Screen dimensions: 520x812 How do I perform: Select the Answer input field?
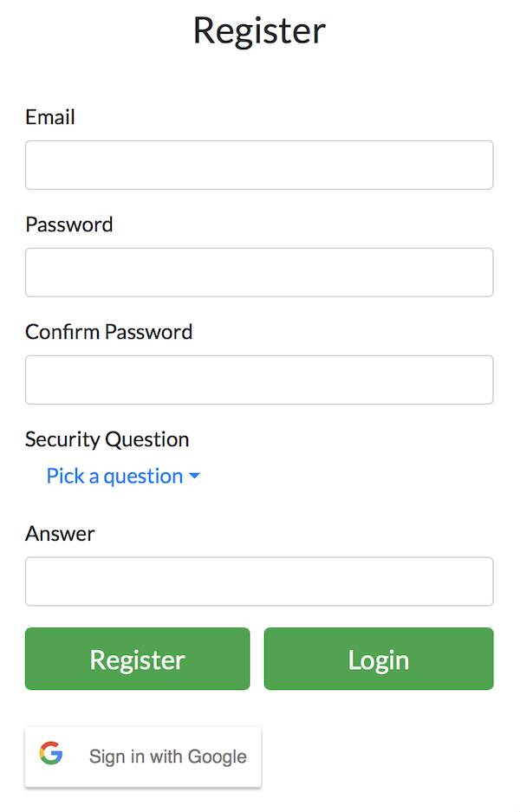click(259, 581)
